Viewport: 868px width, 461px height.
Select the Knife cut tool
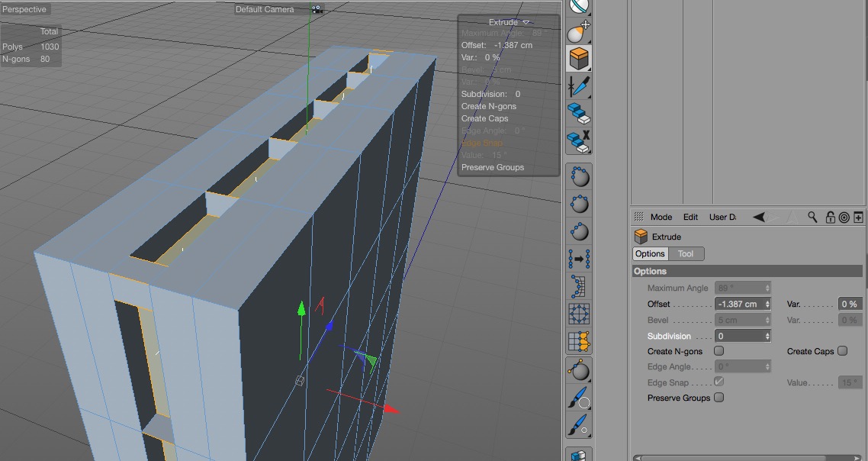click(578, 86)
